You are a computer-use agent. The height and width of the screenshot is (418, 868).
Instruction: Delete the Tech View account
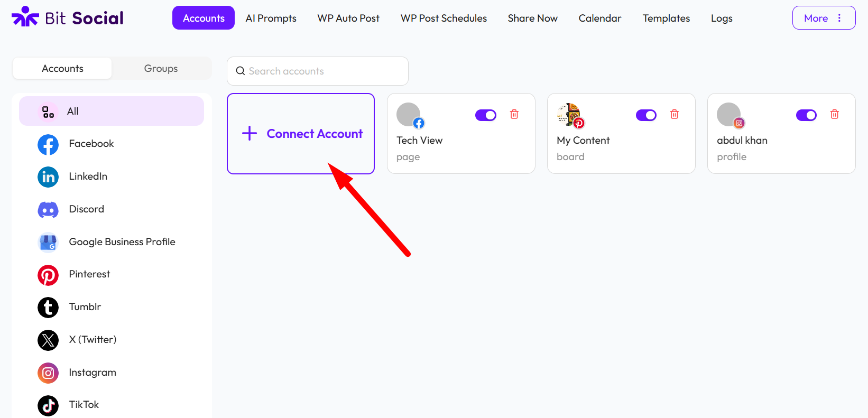pos(514,114)
